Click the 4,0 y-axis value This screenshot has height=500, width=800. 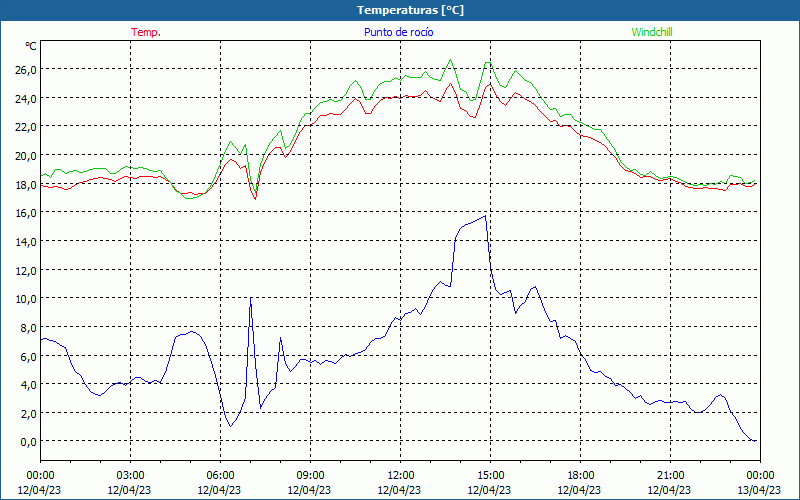coord(28,385)
